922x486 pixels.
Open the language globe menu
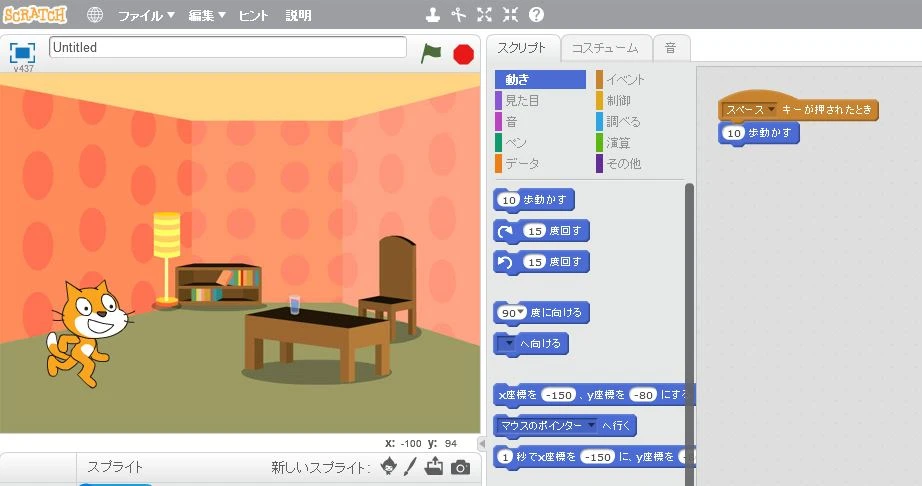(95, 15)
